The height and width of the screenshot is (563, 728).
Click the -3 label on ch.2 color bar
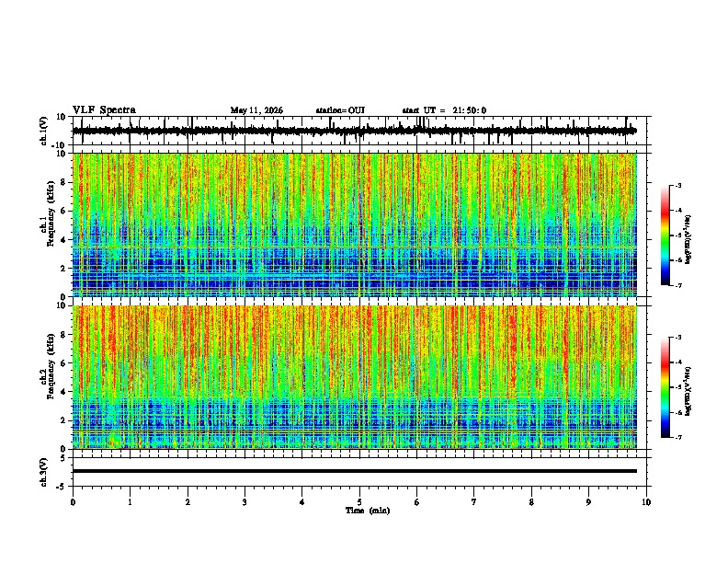677,338
